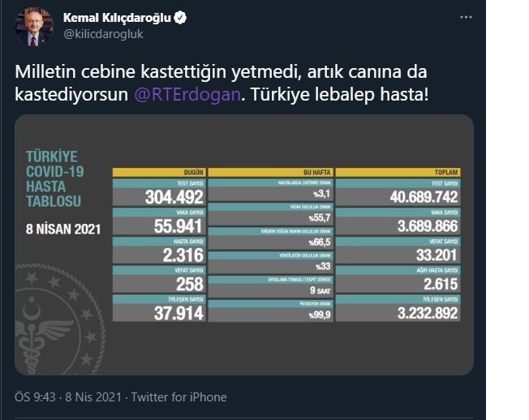Screen dimensions: 529x420
Task: Open the Twitter for iPhone source link
Action: [178, 397]
